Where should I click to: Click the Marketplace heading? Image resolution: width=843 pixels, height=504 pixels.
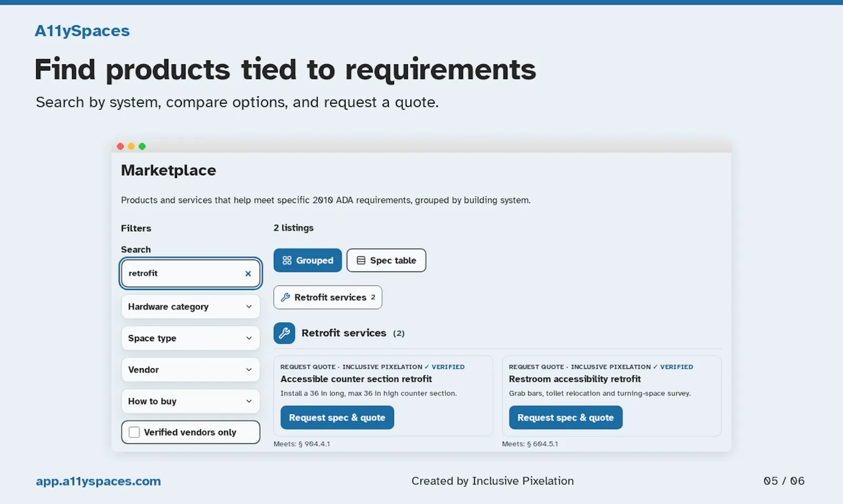click(x=169, y=170)
